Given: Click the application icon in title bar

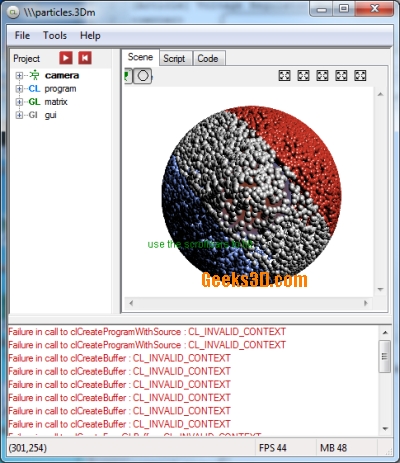Looking at the screenshot, I should tap(13, 13).
